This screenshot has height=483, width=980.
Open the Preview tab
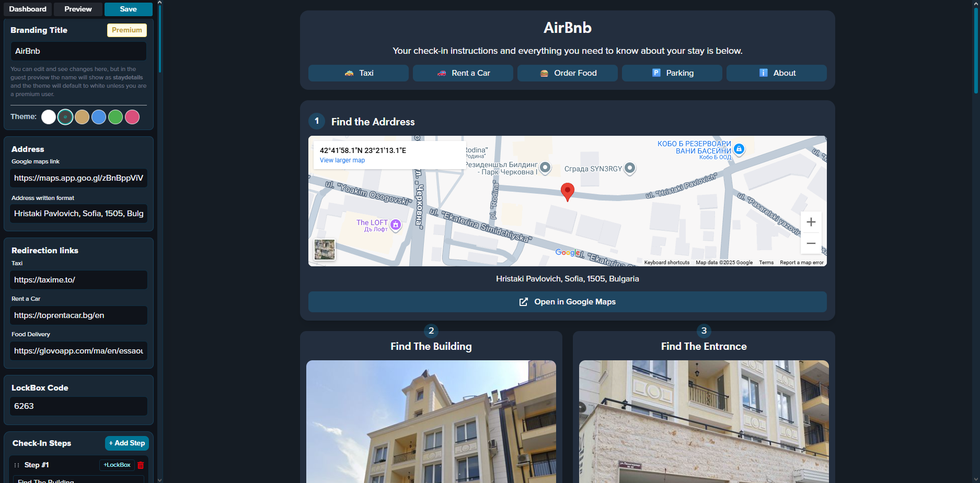coord(78,9)
